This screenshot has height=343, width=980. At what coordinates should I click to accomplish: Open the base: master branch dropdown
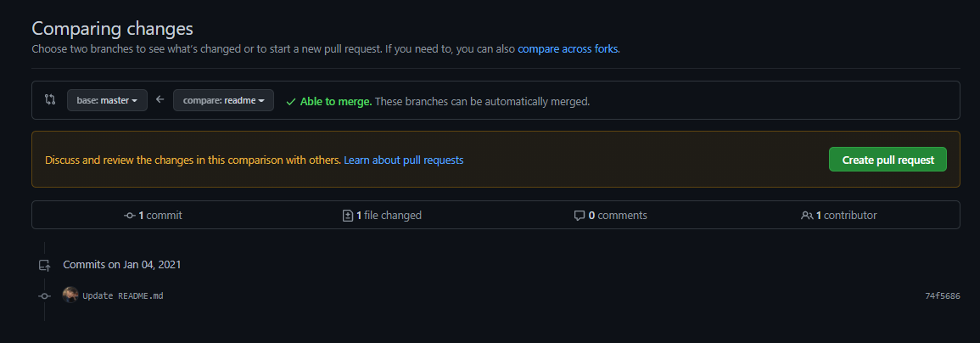[107, 100]
